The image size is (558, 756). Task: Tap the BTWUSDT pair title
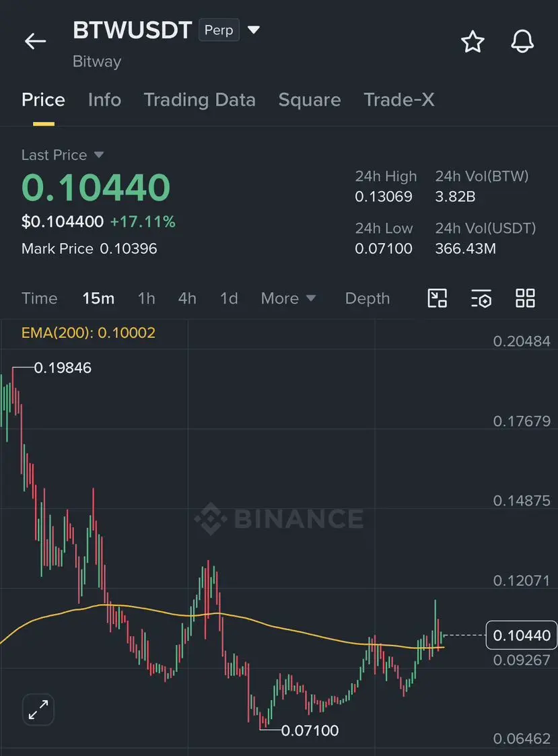click(133, 30)
